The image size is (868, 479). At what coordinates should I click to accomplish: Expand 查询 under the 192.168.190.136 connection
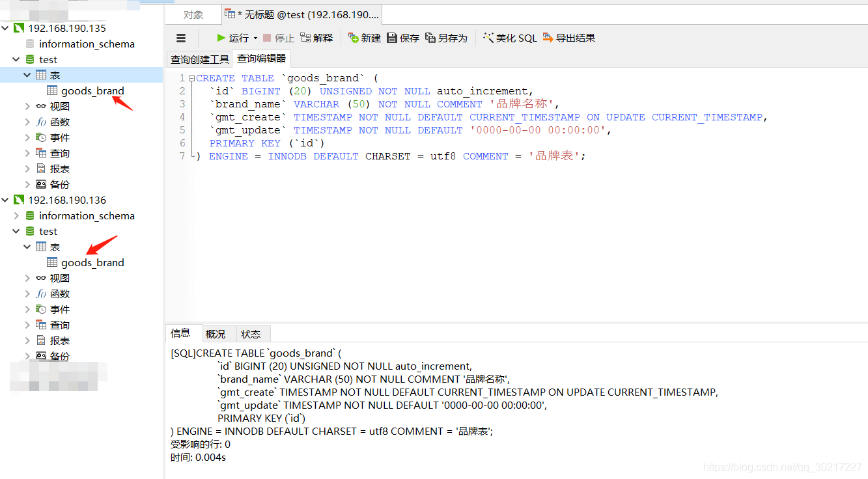click(27, 325)
